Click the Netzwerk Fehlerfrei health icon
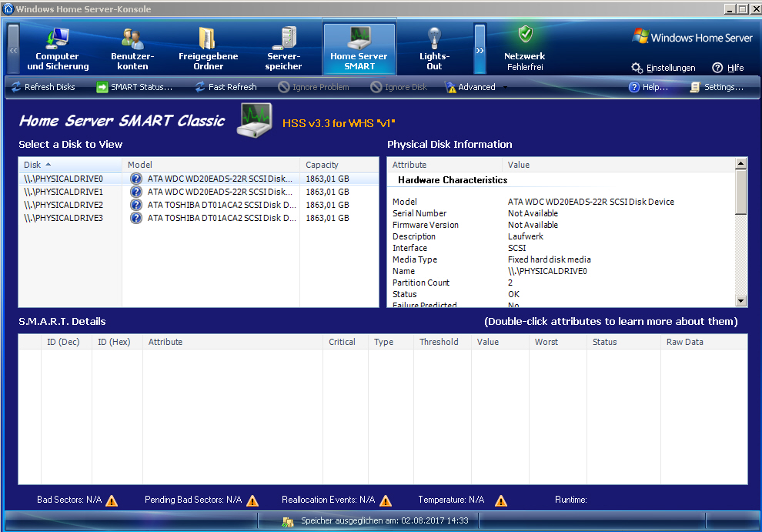This screenshot has height=532, width=762. pyautogui.click(x=524, y=33)
